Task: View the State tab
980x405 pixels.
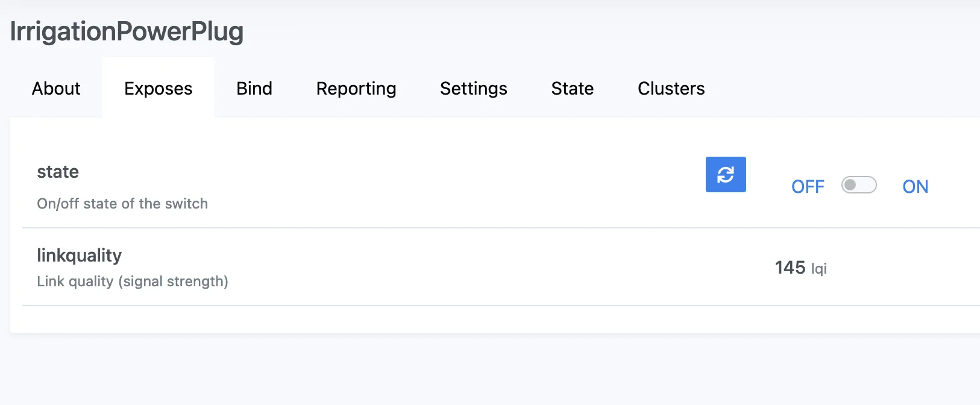Action: tap(573, 89)
